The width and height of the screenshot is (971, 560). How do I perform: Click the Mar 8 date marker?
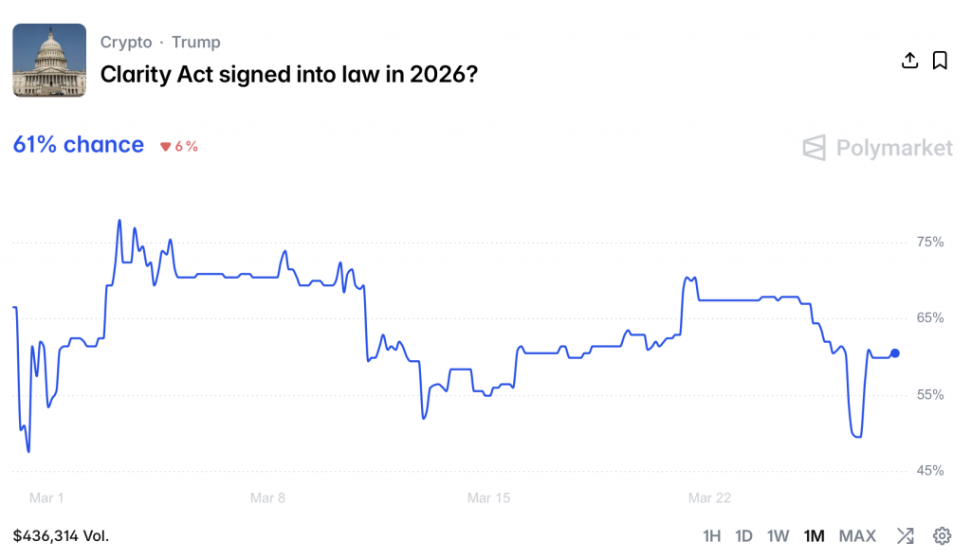(x=267, y=498)
